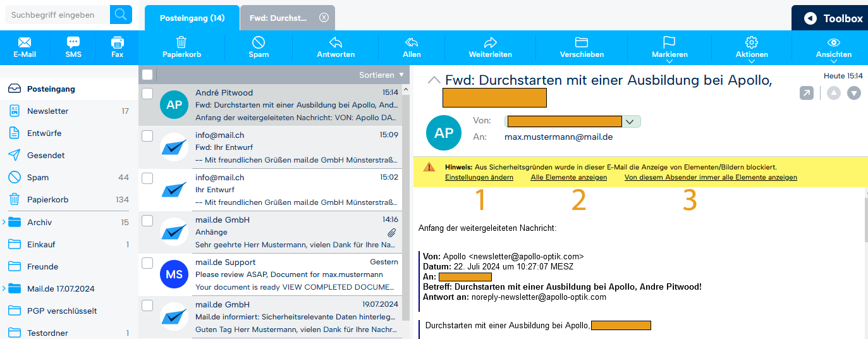
Task: Go to next message arrow down
Action: [854, 93]
